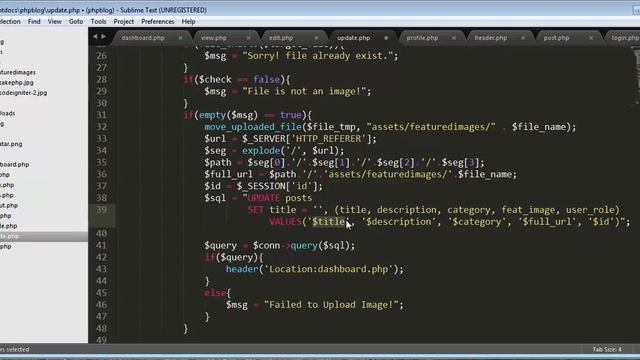This screenshot has height=360, width=640.
Task: Close the post.php tab
Action: 591,38
